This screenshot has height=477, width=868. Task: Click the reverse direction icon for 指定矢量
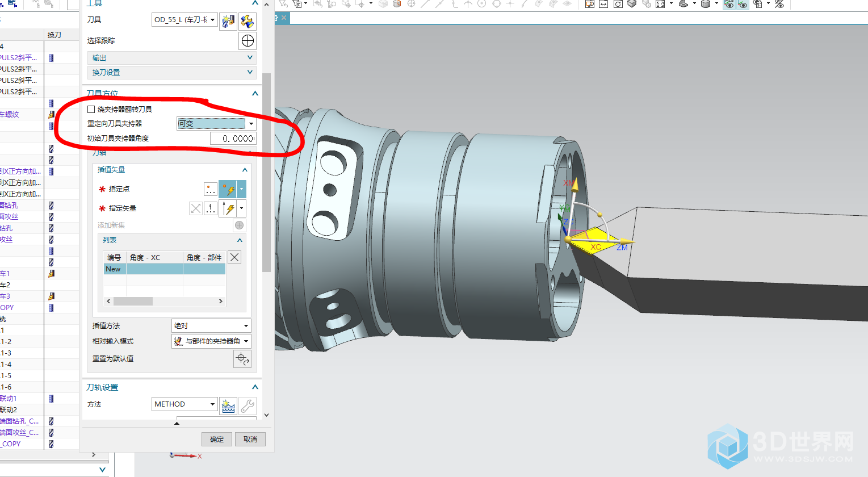point(196,208)
